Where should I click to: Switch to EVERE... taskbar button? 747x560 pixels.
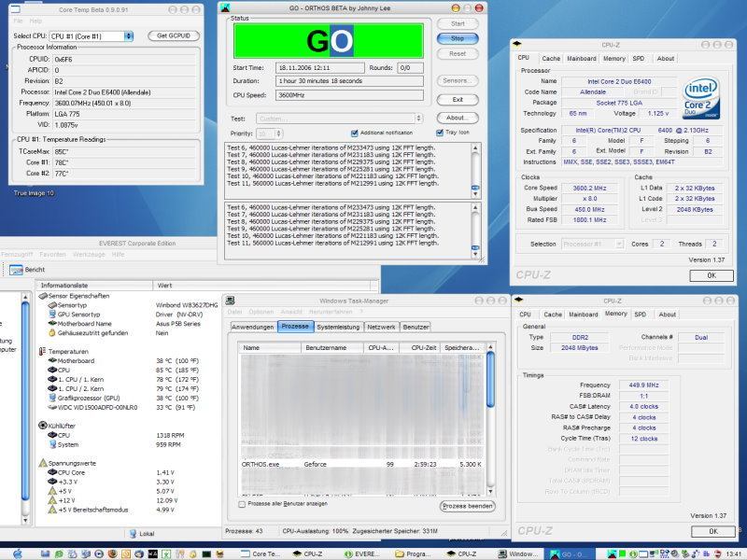point(361,553)
